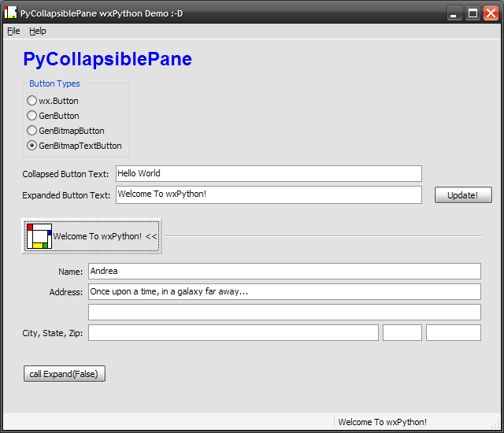Select the GenButton radio option
Image resolution: width=504 pixels, height=433 pixels.
pyautogui.click(x=31, y=116)
